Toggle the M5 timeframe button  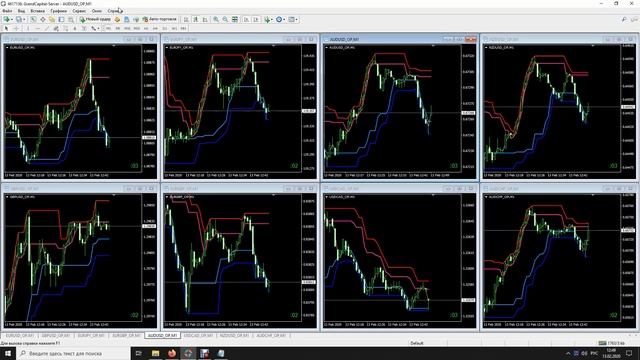[118, 28]
